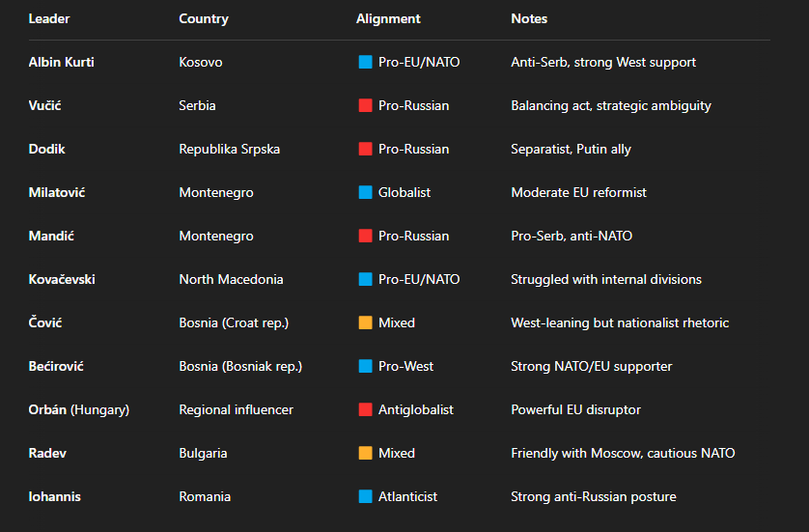Click the red square in the Dodik row

(365, 149)
